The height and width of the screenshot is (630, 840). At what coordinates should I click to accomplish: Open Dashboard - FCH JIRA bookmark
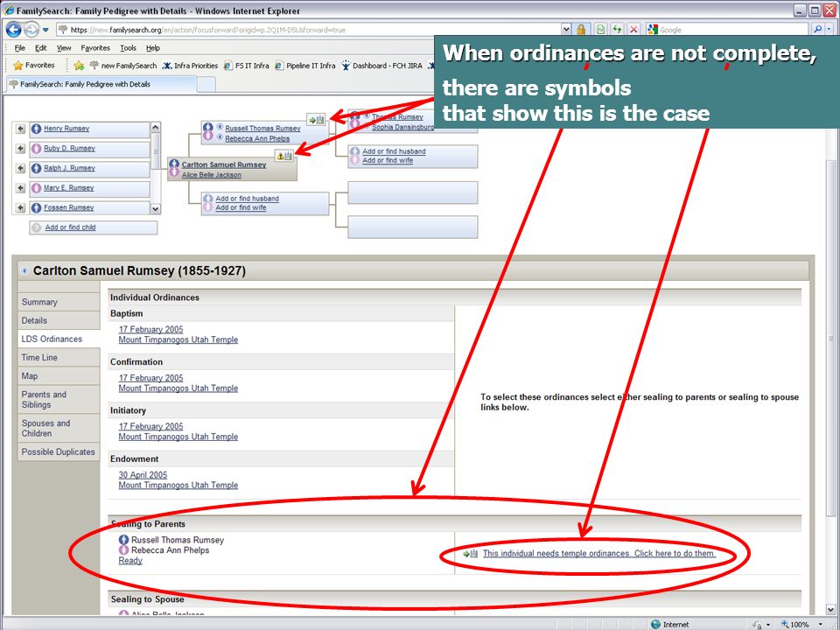tap(381, 66)
